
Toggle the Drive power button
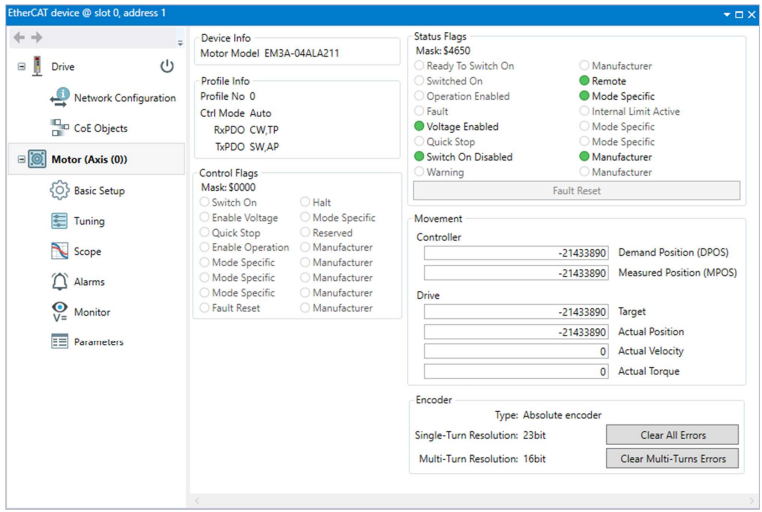[167, 66]
